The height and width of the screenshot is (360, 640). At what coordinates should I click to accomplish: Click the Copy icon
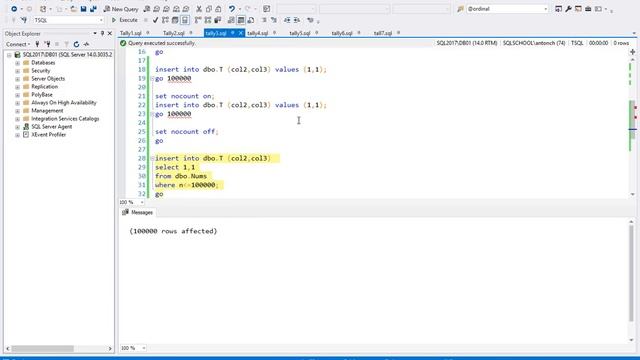[209, 9]
